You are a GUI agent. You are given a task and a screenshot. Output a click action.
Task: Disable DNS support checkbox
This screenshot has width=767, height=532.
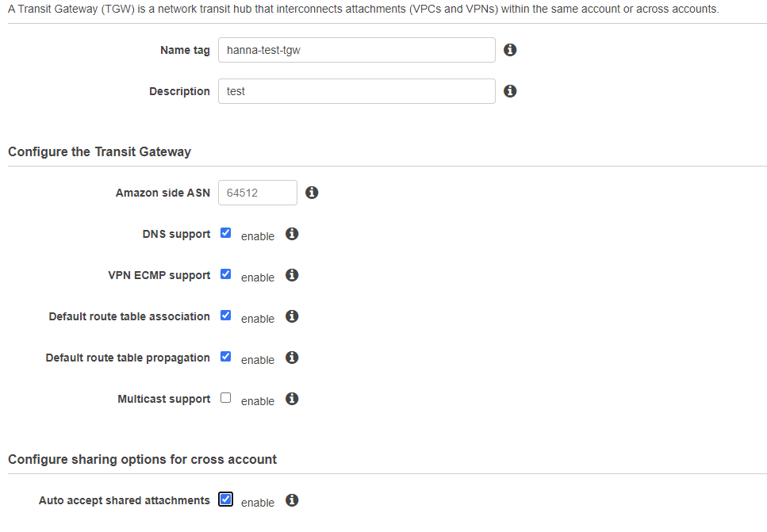tap(225, 233)
